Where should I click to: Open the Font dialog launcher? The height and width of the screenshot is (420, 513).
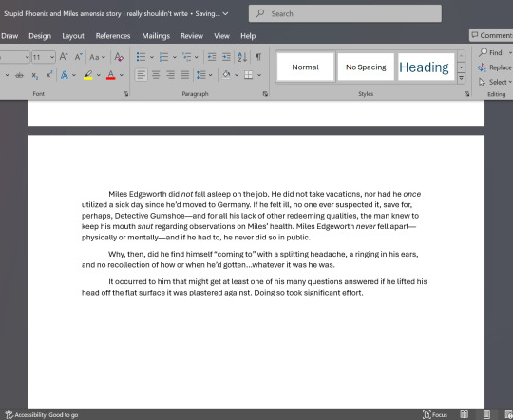coord(125,94)
